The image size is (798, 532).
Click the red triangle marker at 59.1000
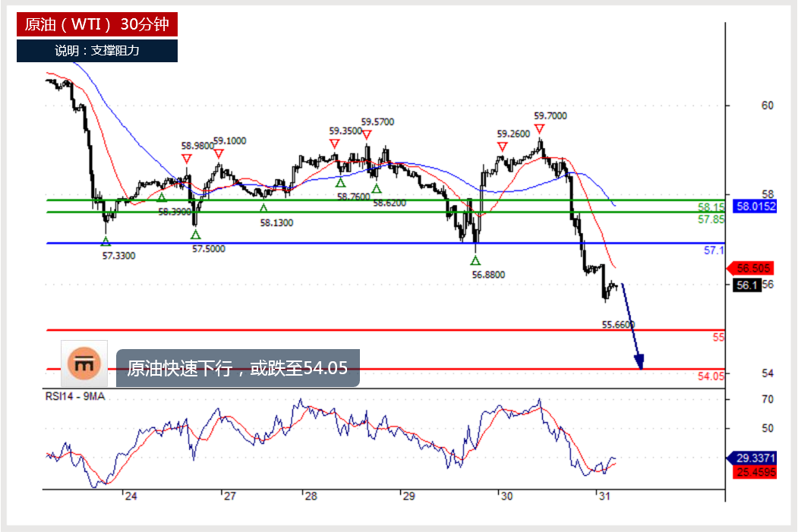tap(219, 153)
